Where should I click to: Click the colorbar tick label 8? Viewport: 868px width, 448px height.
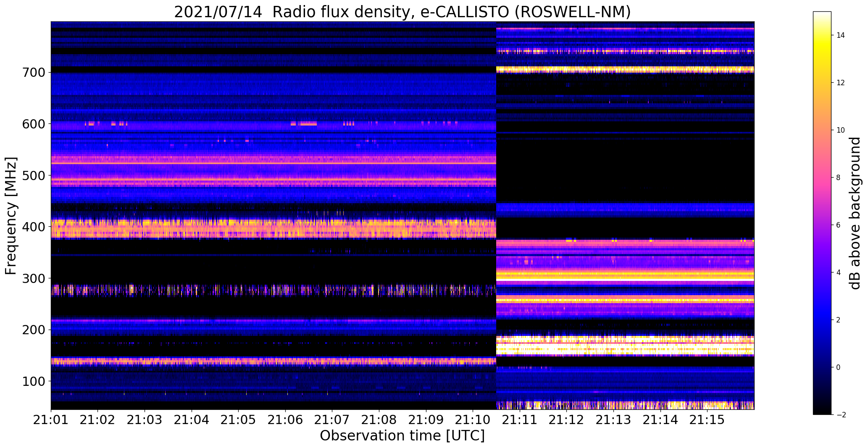tap(839, 178)
